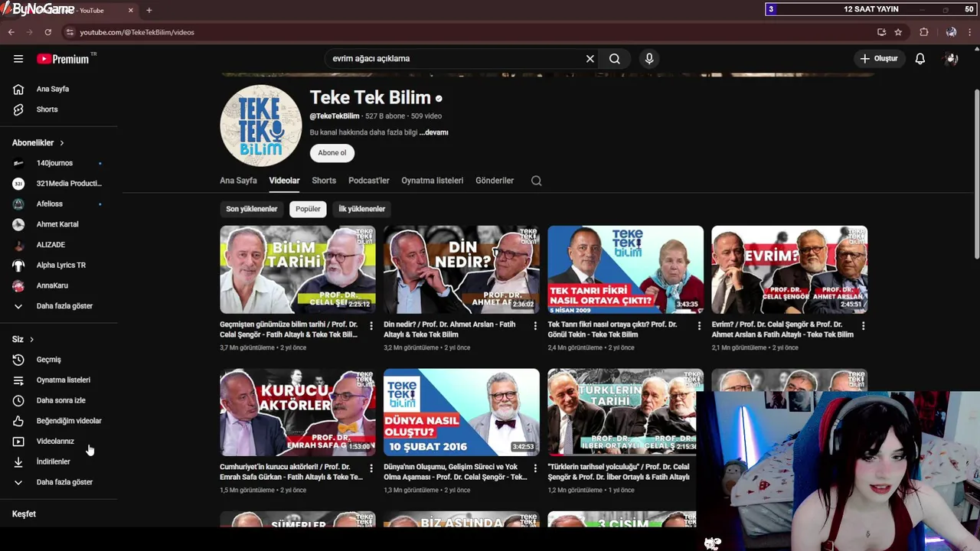Screen dimensions: 980x551
Task: Play the Kurucu Aktörler video thumbnail
Action: pos(298,412)
